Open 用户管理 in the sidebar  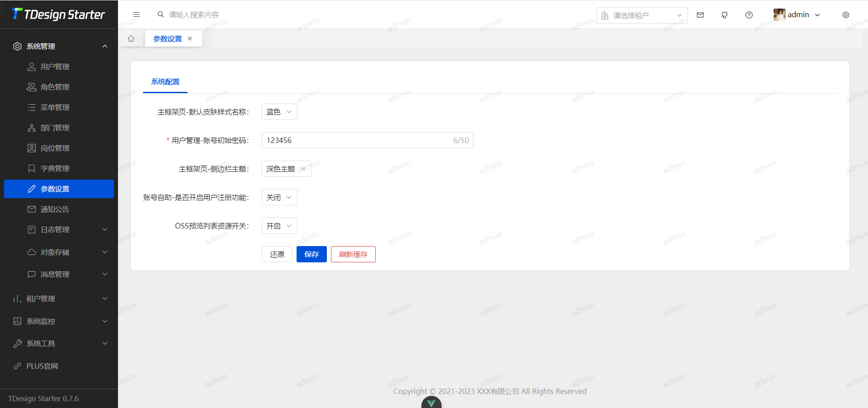(55, 66)
